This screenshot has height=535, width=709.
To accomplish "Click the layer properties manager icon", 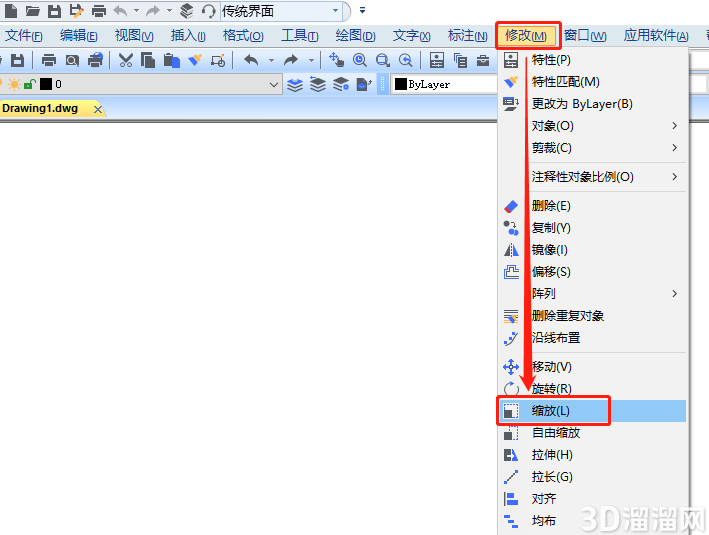I will pyautogui.click(x=295, y=84).
